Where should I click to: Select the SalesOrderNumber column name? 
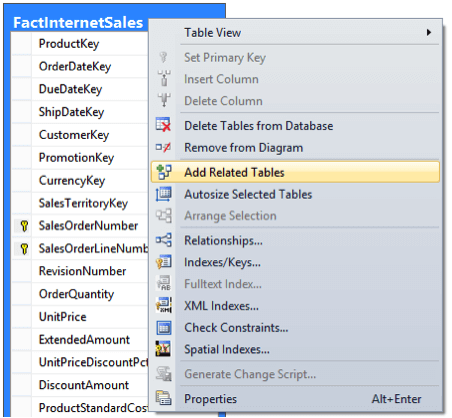[x=88, y=226]
